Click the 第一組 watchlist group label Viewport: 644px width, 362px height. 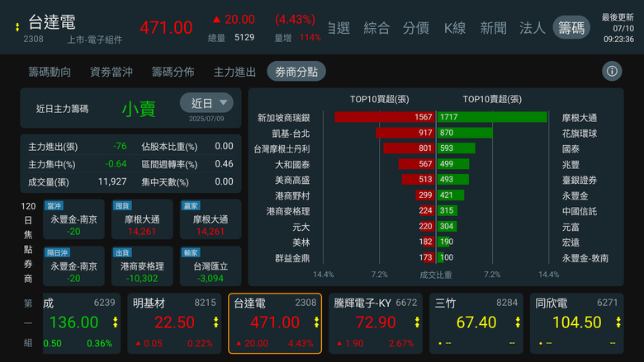pos(28,323)
